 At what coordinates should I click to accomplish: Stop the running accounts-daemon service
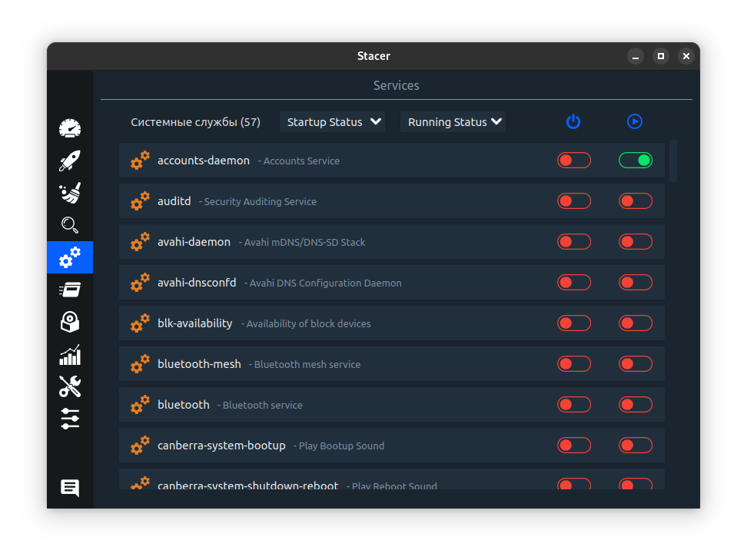(x=636, y=161)
